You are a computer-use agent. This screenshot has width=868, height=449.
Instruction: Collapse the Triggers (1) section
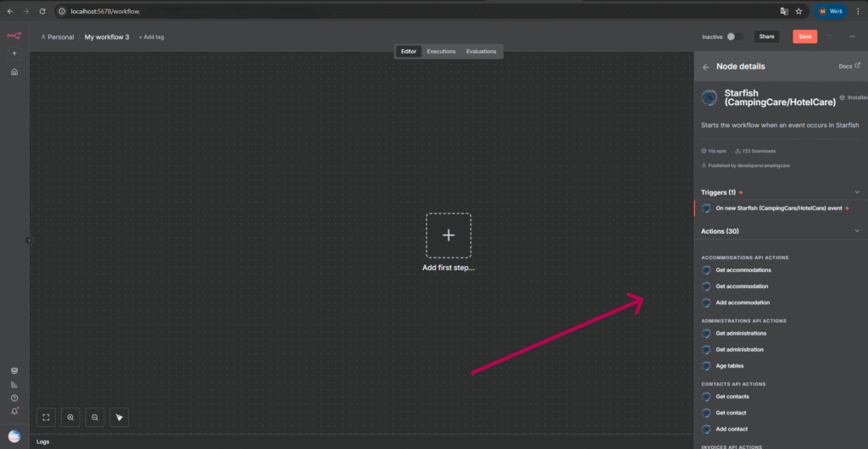(x=857, y=192)
